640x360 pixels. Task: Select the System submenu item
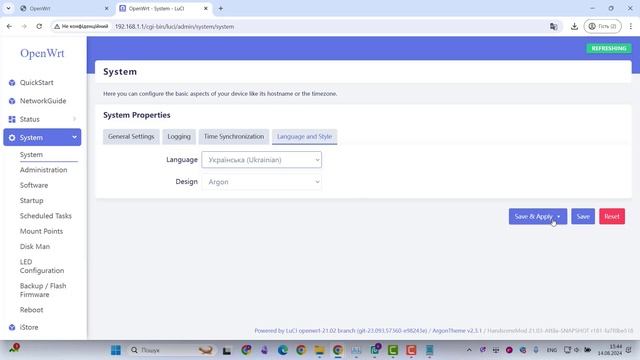(x=31, y=155)
